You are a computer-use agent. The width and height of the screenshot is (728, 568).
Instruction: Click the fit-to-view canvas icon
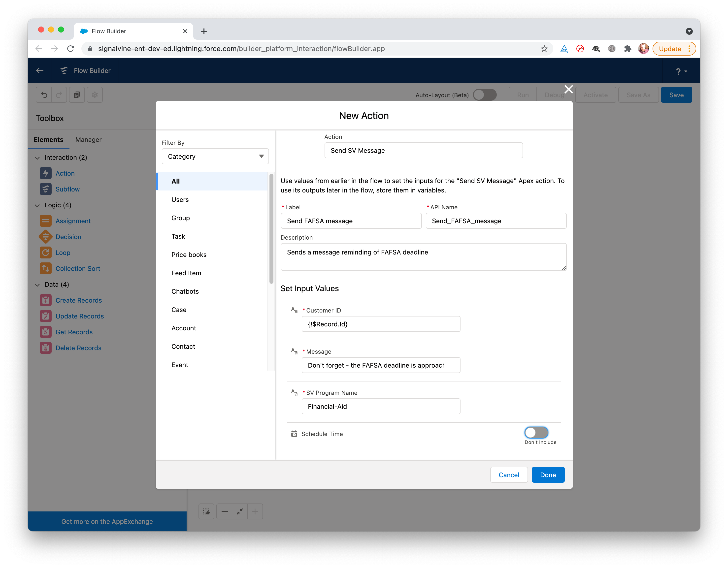[x=240, y=511]
